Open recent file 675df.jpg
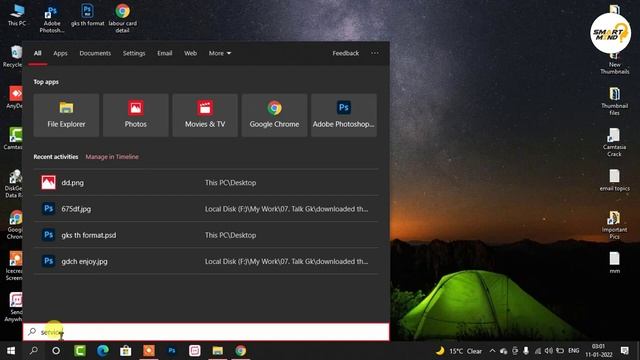Viewport: 640px width, 360px height. pyautogui.click(x=206, y=209)
